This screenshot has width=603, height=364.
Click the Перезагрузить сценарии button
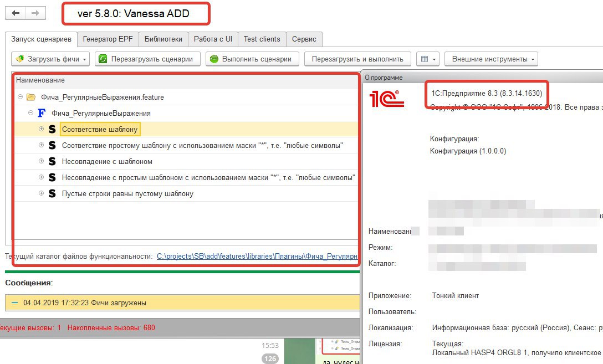click(147, 59)
